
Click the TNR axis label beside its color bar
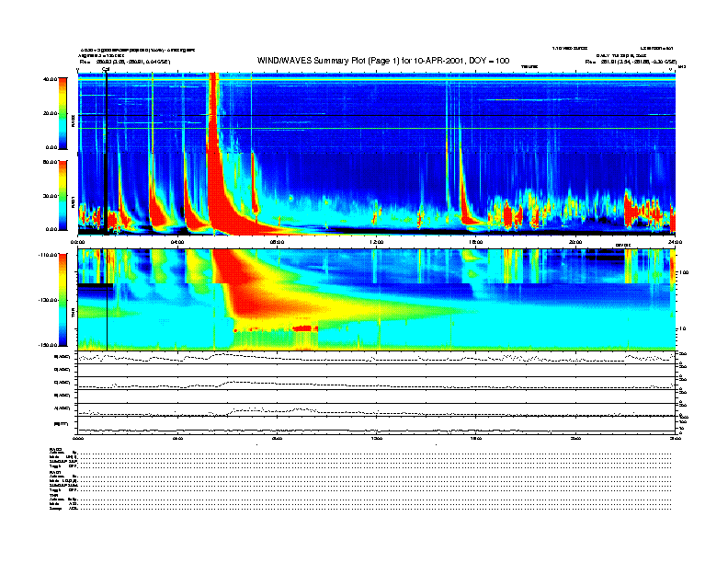pyautogui.click(x=73, y=315)
